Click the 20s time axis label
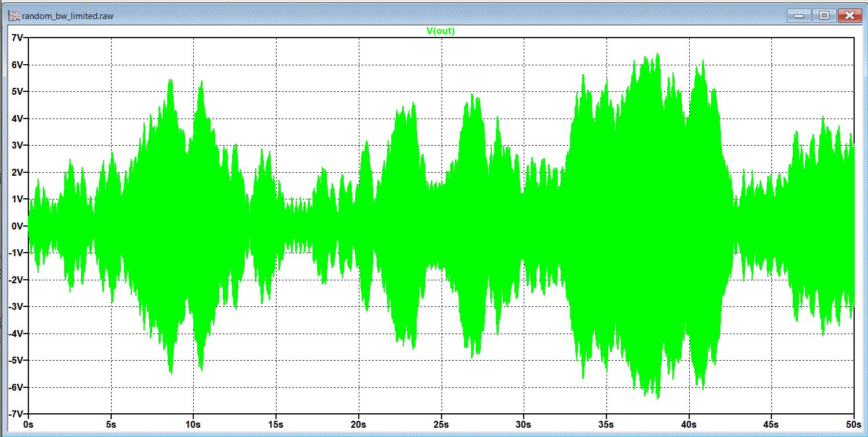The image size is (868, 437). point(359,424)
